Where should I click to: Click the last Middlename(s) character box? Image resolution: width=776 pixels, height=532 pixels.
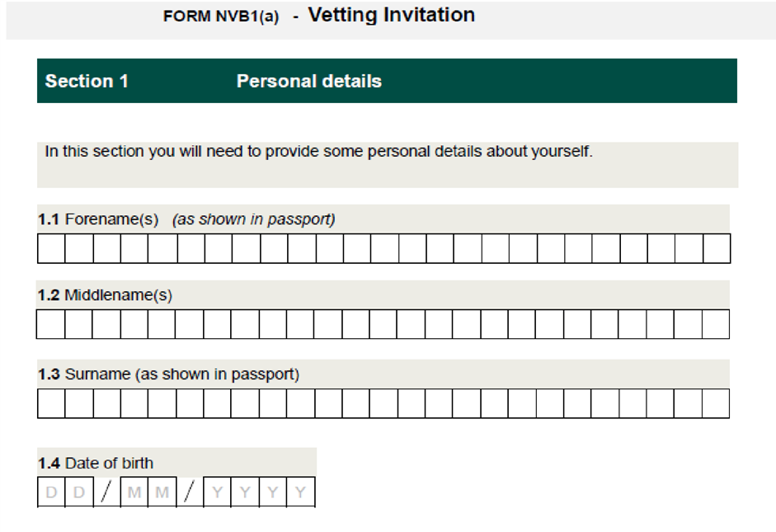[716, 324]
